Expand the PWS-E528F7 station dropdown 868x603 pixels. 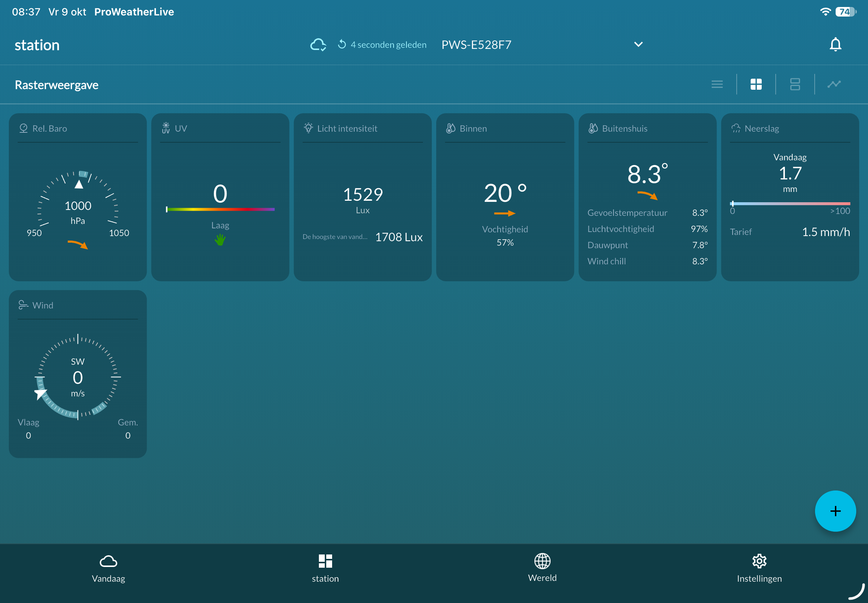[x=638, y=44]
